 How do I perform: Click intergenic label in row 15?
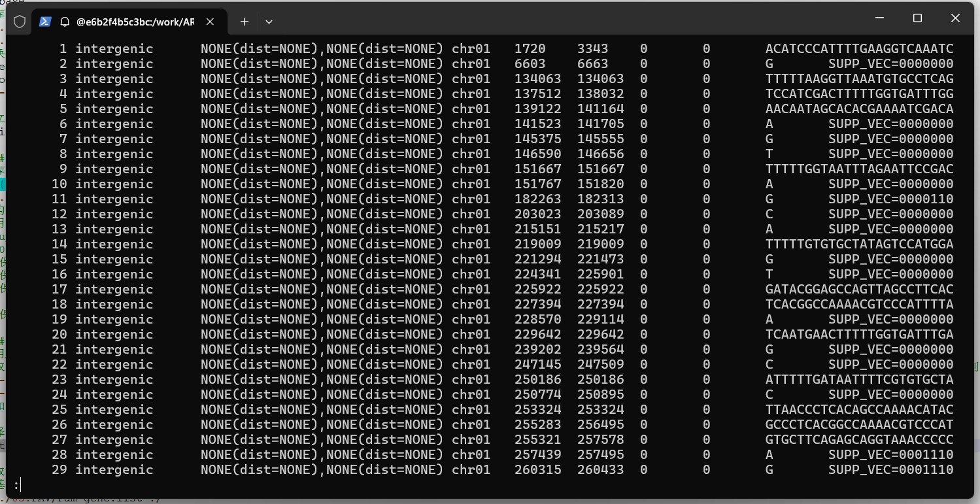[x=114, y=260]
